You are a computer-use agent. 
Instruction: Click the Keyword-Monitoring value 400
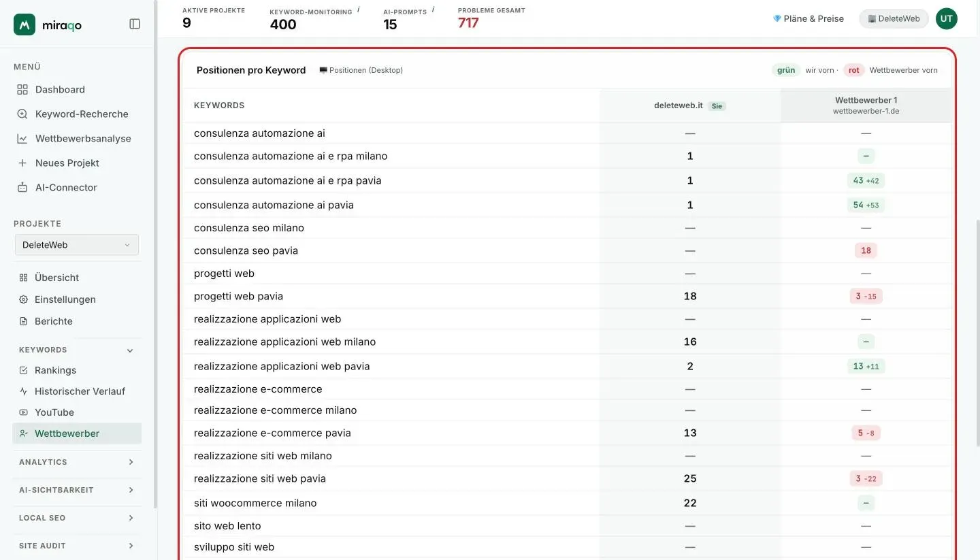coord(283,24)
